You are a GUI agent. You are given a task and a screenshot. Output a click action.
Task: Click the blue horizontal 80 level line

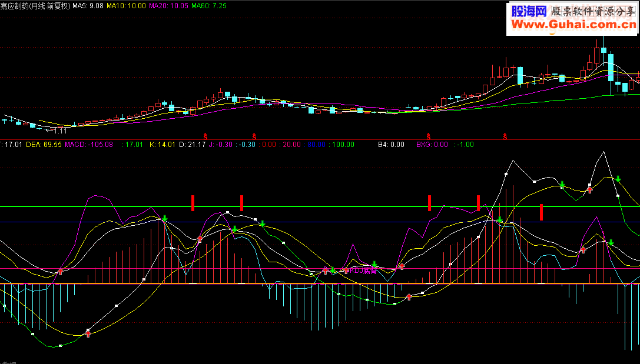pyautogui.click(x=320, y=222)
